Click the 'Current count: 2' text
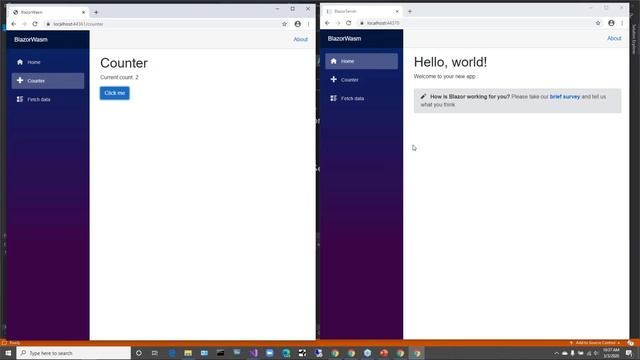 [119, 77]
